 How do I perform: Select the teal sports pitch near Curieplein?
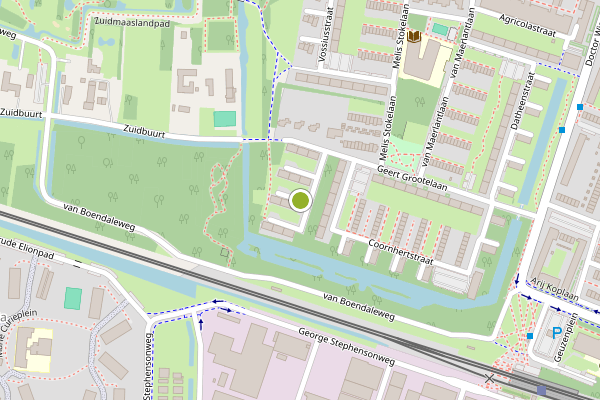click(x=73, y=298)
